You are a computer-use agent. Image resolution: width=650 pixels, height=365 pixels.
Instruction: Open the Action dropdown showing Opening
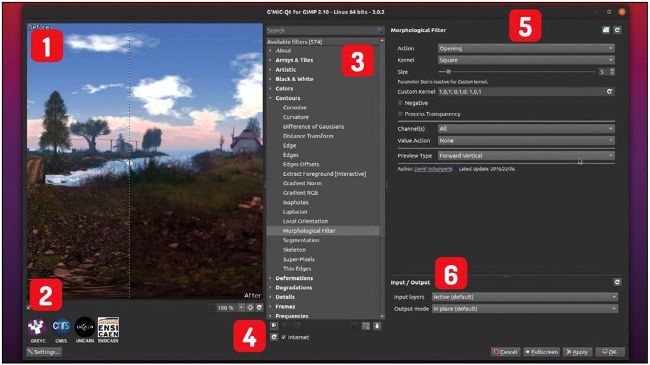tap(526, 49)
